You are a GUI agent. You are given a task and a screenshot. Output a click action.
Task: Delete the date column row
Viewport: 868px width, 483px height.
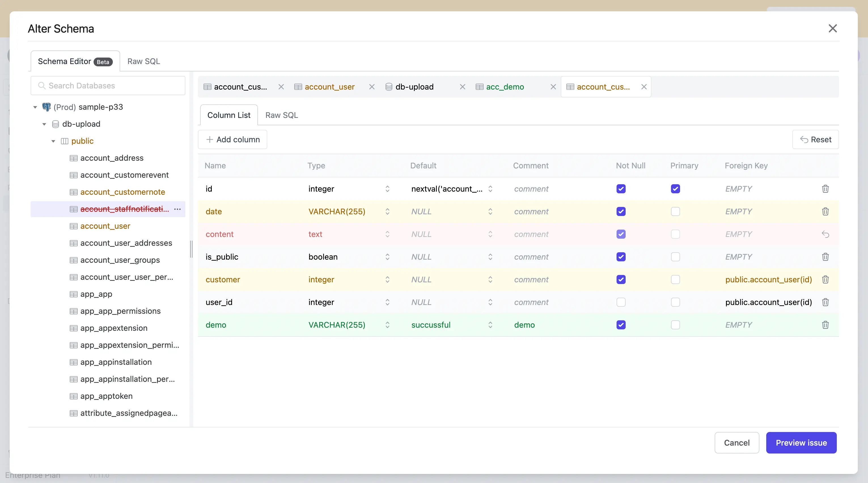(x=826, y=211)
